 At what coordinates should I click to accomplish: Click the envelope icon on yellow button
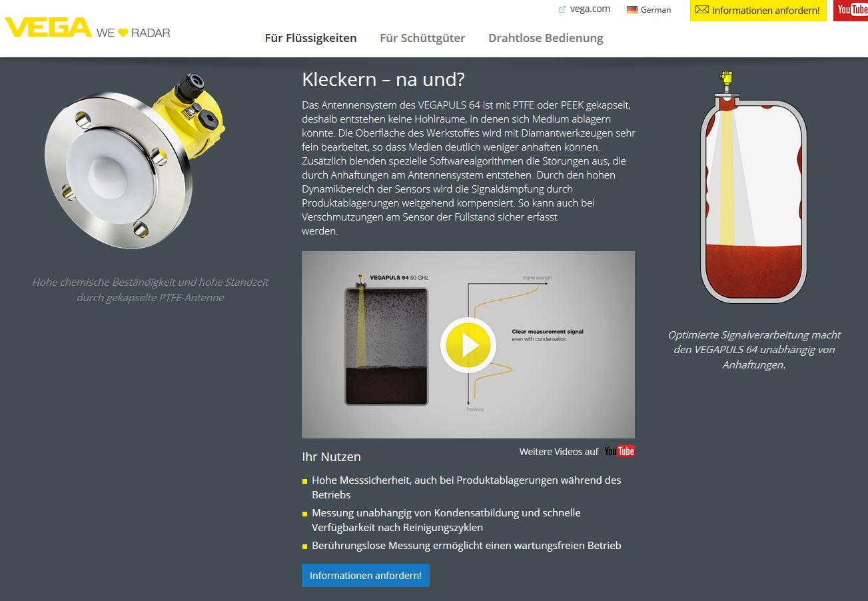[x=701, y=10]
